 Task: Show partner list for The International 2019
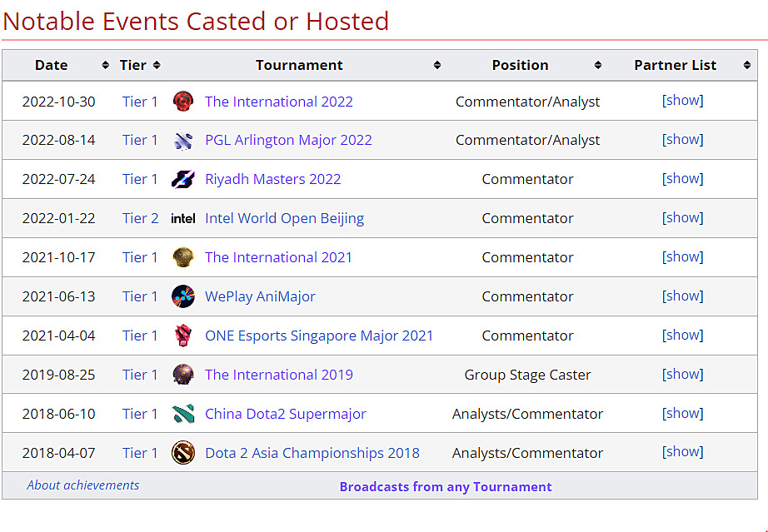point(683,375)
